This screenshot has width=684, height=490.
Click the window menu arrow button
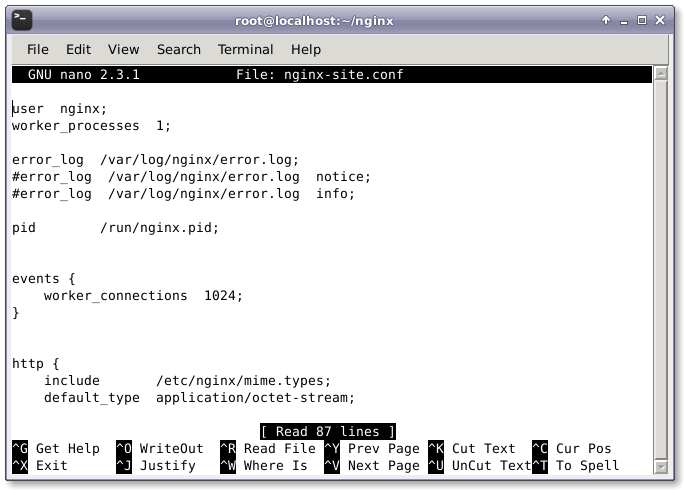(606, 20)
